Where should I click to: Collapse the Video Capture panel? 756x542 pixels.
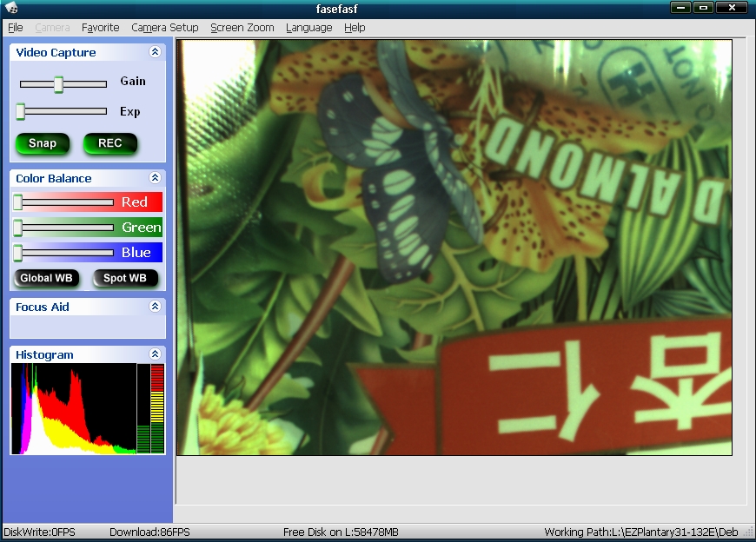click(x=155, y=52)
